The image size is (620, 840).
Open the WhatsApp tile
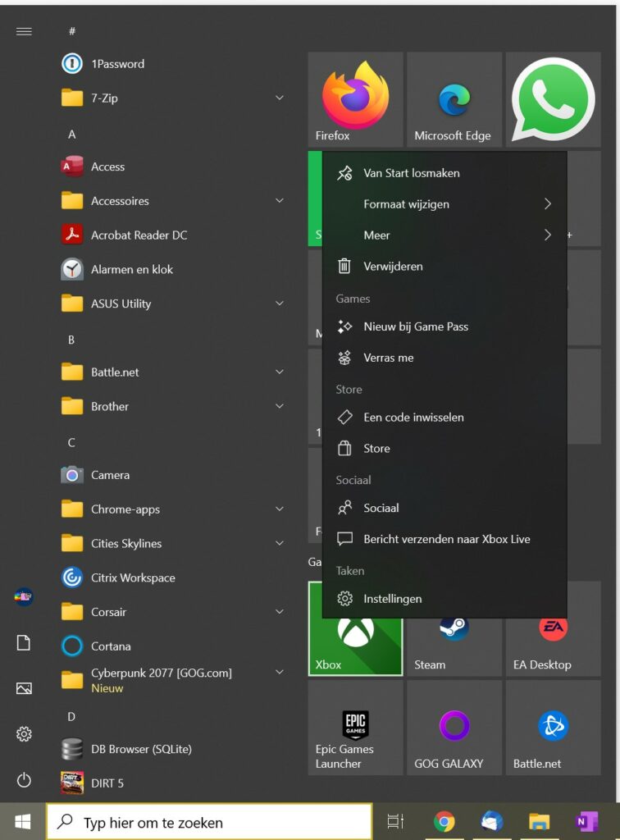[553, 99]
